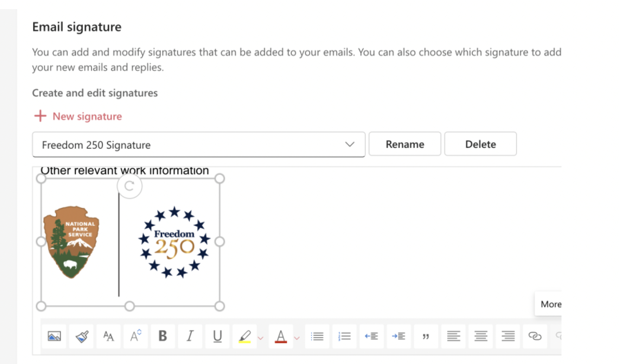This screenshot has height=364, width=619.
Task: Toggle bold formatting
Action: click(163, 336)
